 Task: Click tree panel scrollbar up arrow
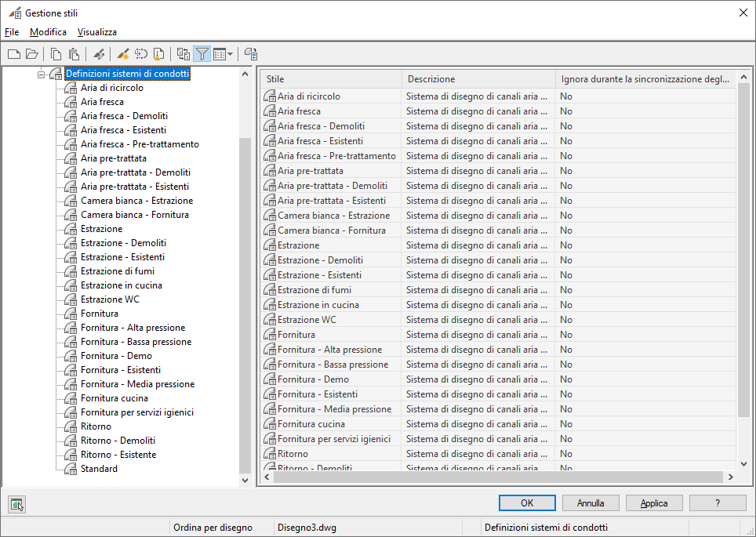coord(245,74)
